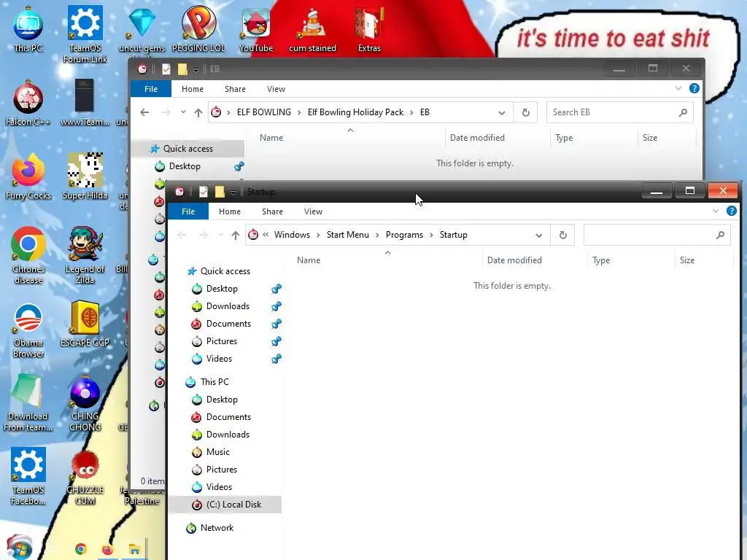The height and width of the screenshot is (560, 747).
Task: Select Download From team... notepad icon
Action: 28,402
